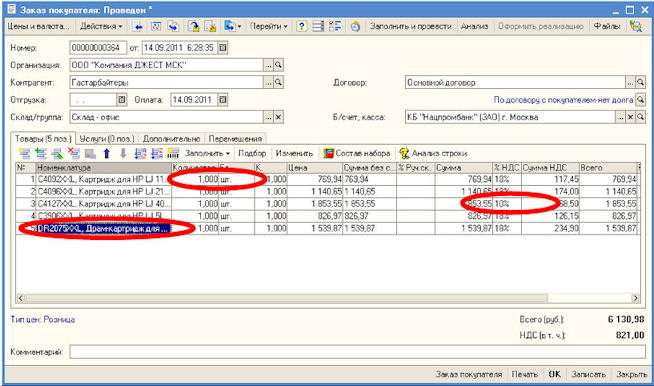Screen dimensions: 654x386
Task: Click the cancel posting icon with red cross
Action: click(211, 26)
